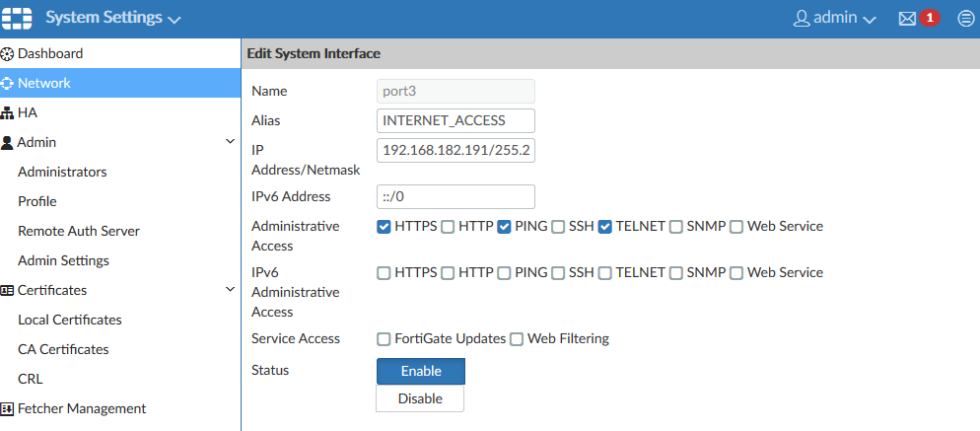Click the Certificates icon in sidebar

coord(8,290)
